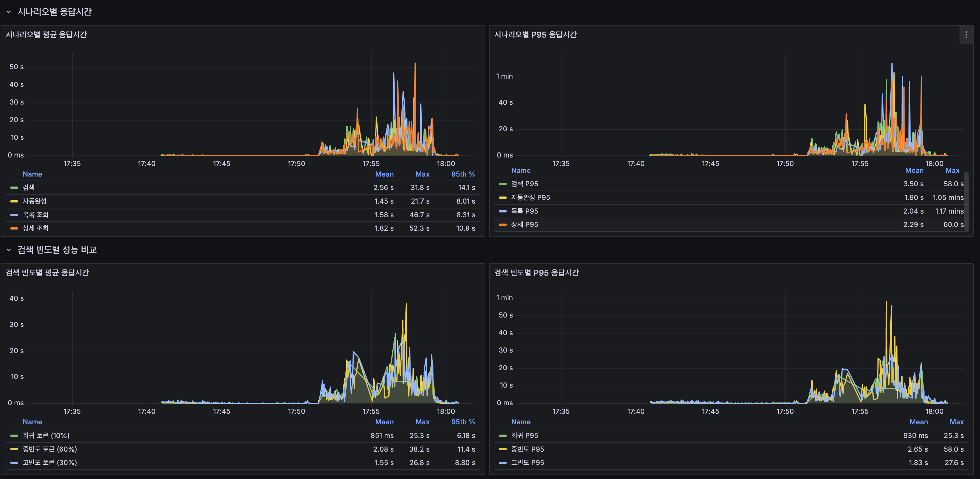Sort average panel legend by 95th %
Viewport: 980px width, 479px height.
[463, 174]
